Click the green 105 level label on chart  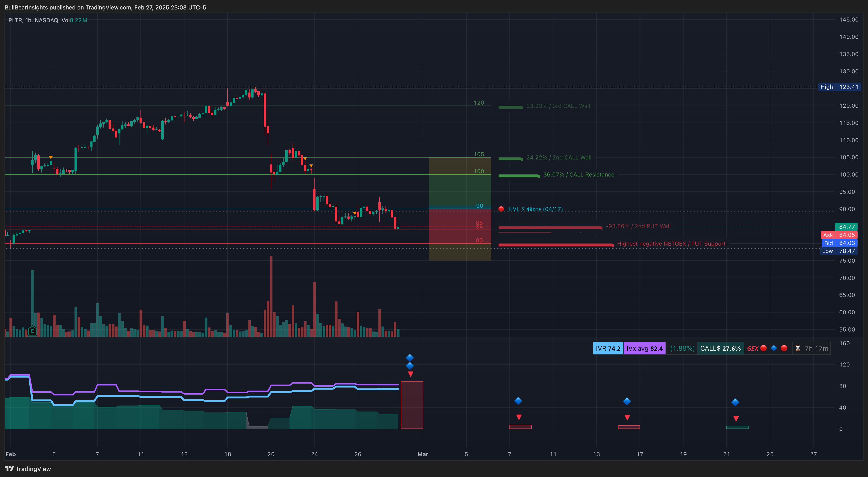click(x=479, y=154)
